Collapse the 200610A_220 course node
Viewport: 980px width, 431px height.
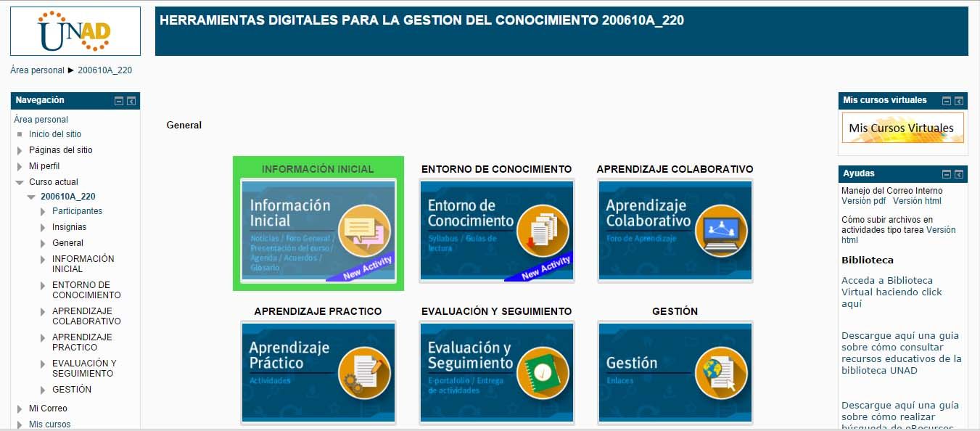click(31, 197)
